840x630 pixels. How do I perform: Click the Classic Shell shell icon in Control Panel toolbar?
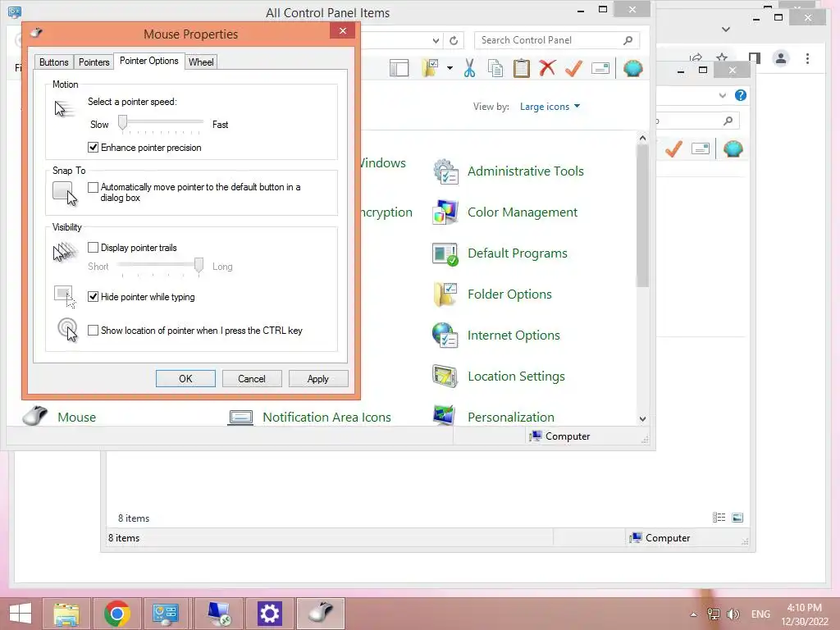click(632, 69)
